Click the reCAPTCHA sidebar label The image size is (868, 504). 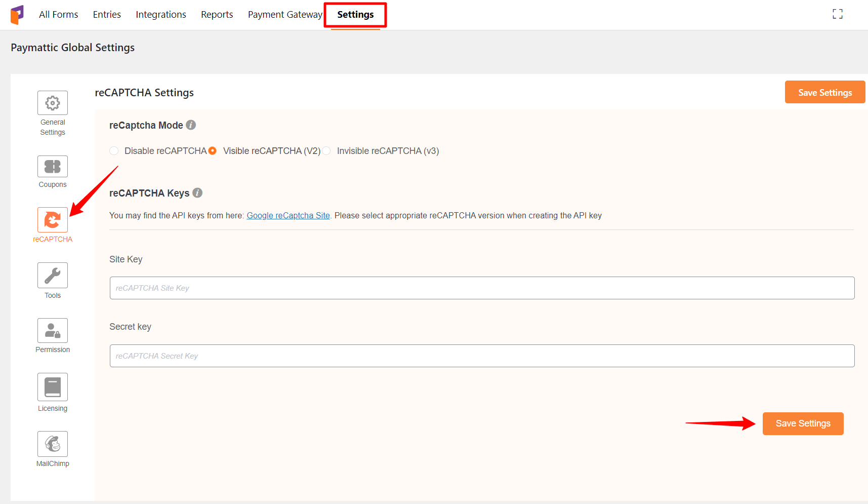click(x=53, y=239)
